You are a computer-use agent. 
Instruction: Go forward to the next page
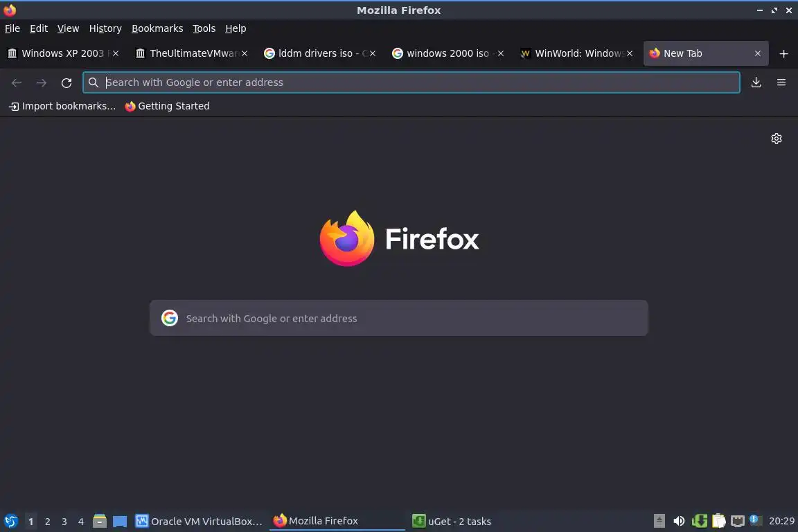click(42, 82)
